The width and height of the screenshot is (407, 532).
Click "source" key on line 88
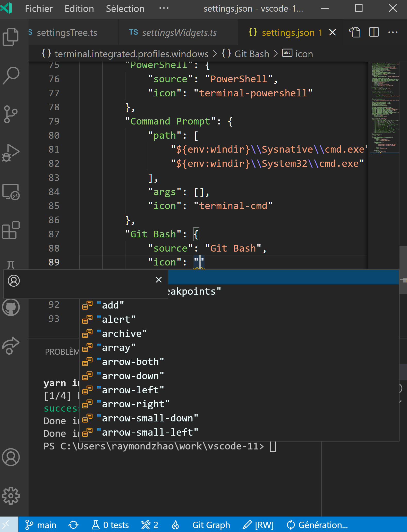click(170, 248)
